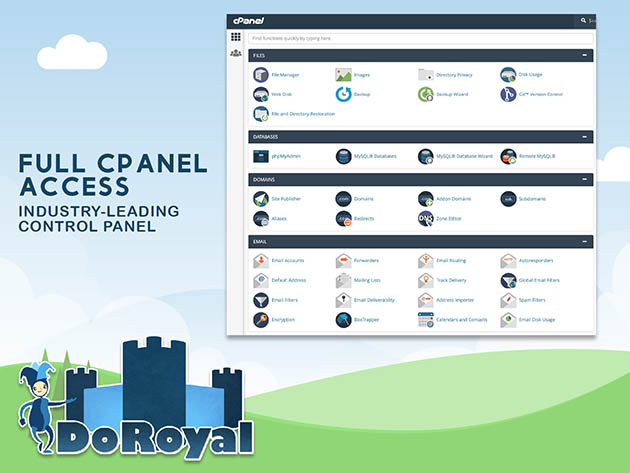
Task: Open the Forwarders icon
Action: click(x=343, y=261)
